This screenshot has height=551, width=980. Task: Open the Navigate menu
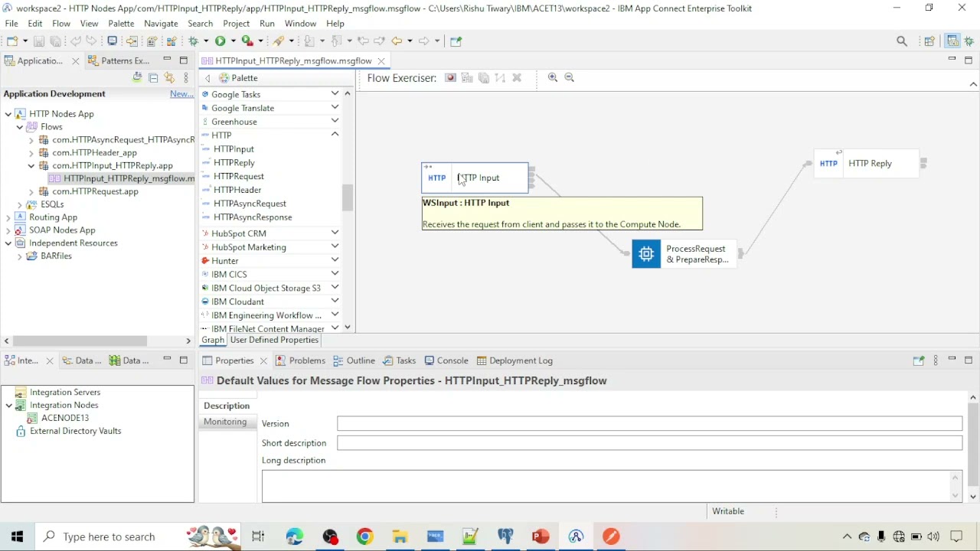coord(161,24)
